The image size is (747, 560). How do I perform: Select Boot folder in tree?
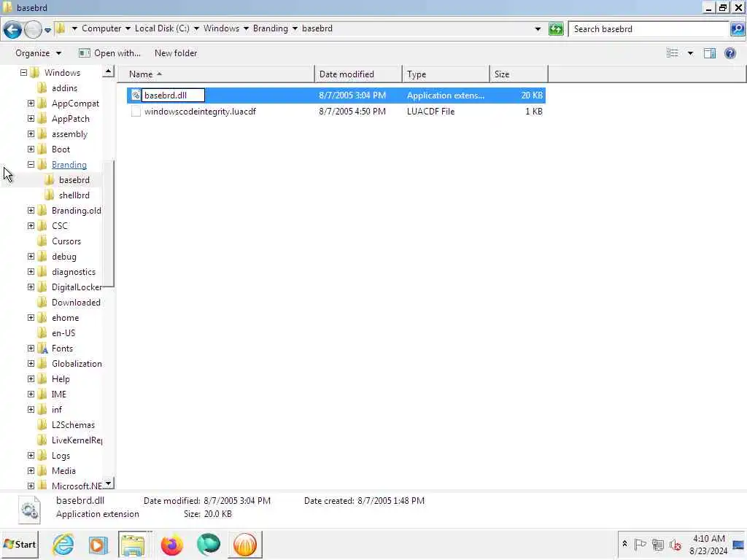point(61,149)
